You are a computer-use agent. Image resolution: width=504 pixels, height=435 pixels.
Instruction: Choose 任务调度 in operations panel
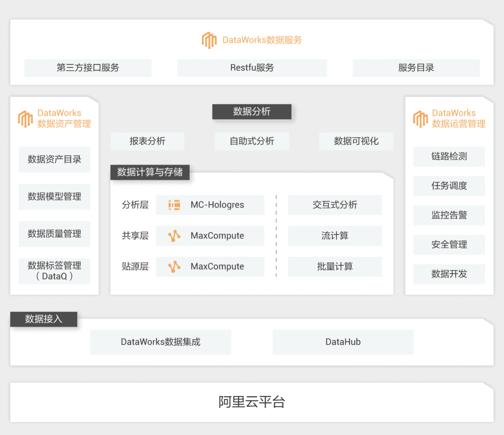[x=449, y=186]
